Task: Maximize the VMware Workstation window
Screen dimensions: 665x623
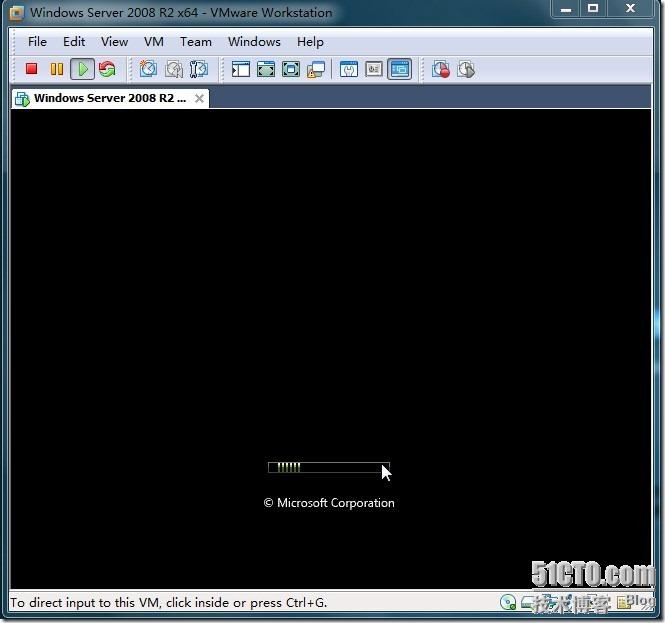Action: (x=593, y=9)
